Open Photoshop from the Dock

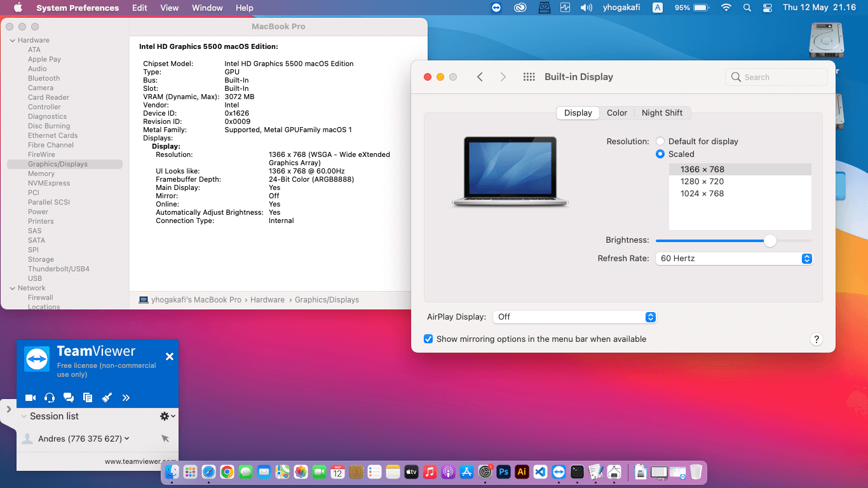[503, 472]
